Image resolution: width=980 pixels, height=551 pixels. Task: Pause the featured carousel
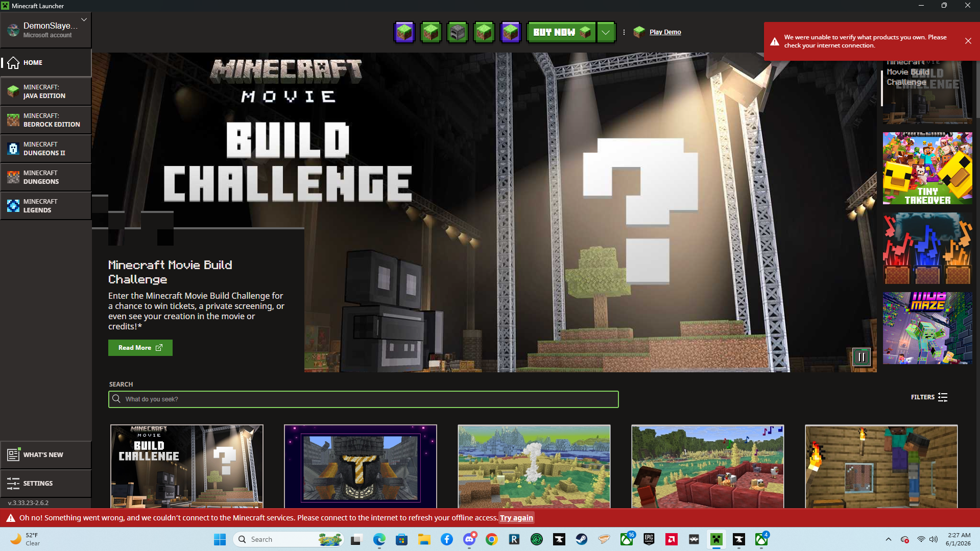click(861, 357)
